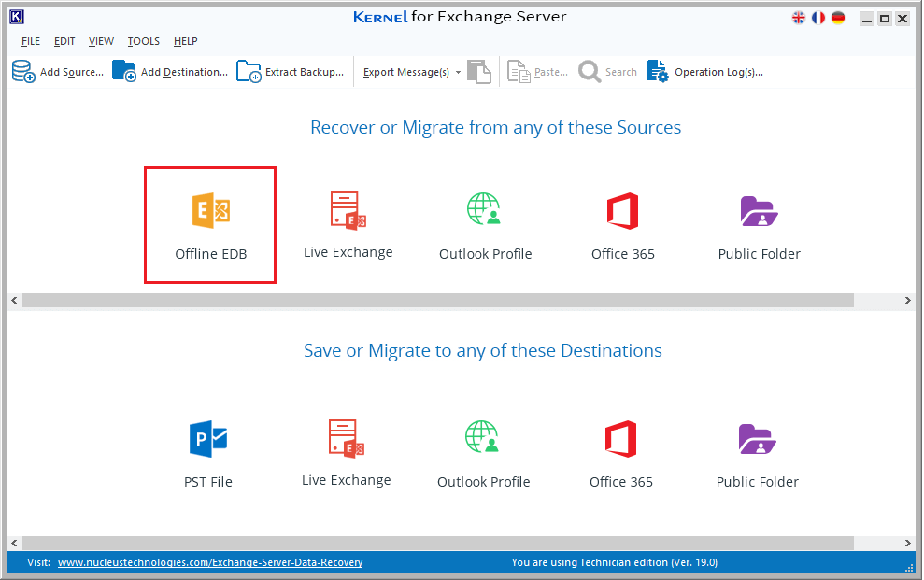Click left arrow of destinations scrollbar
Viewport: 924px width, 580px height.
14,543
